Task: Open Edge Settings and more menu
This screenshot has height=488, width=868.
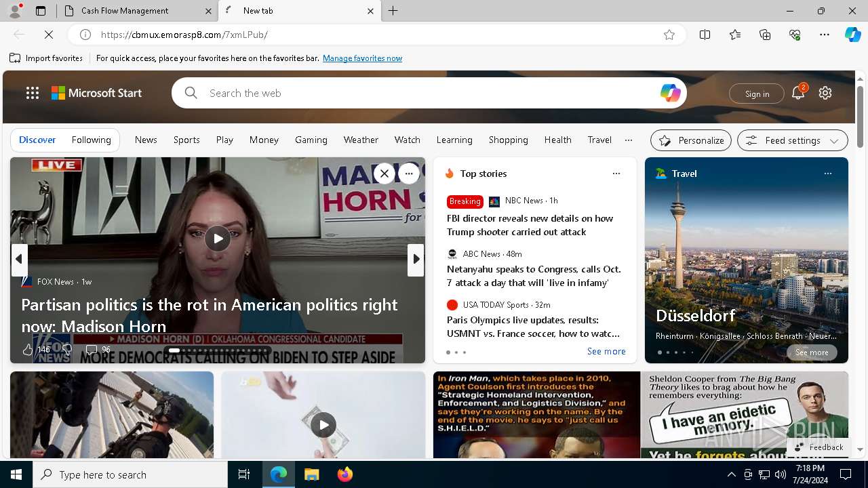Action: click(825, 35)
